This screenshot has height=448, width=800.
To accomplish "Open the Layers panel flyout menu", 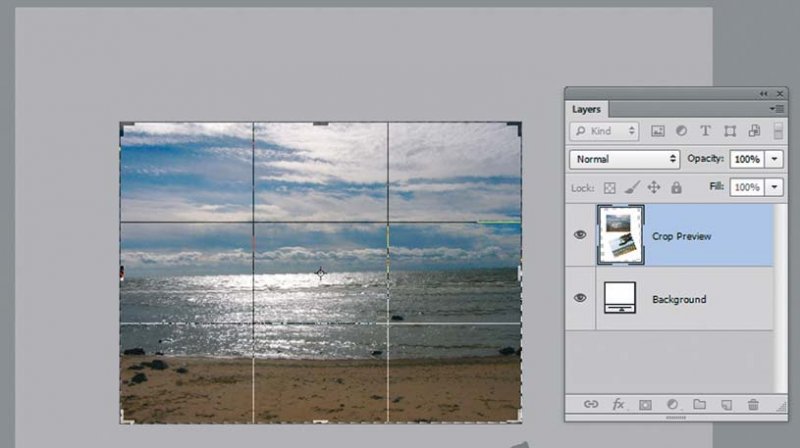I will [776, 108].
